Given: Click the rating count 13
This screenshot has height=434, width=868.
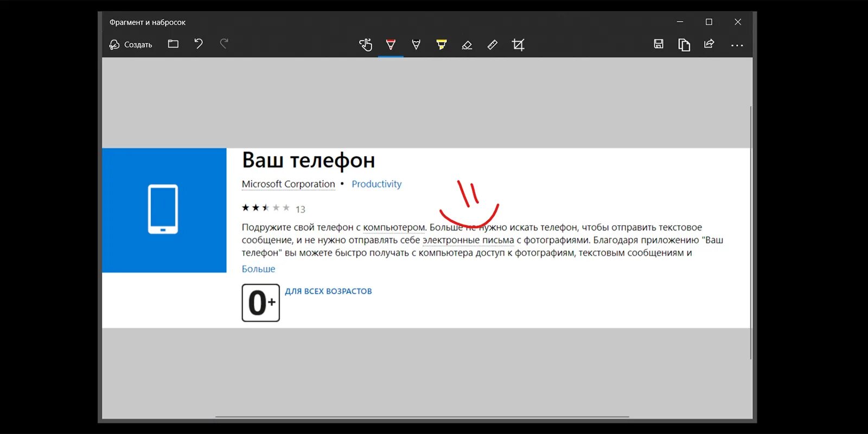Looking at the screenshot, I should [x=301, y=209].
